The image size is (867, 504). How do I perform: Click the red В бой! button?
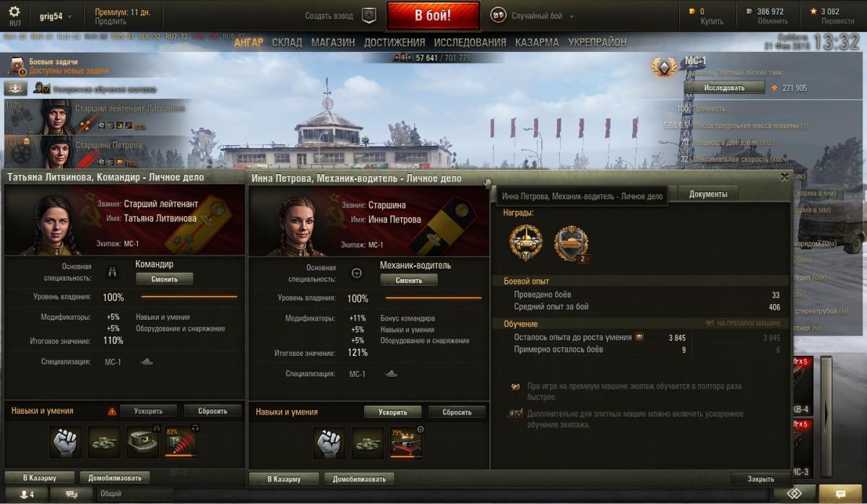(433, 15)
